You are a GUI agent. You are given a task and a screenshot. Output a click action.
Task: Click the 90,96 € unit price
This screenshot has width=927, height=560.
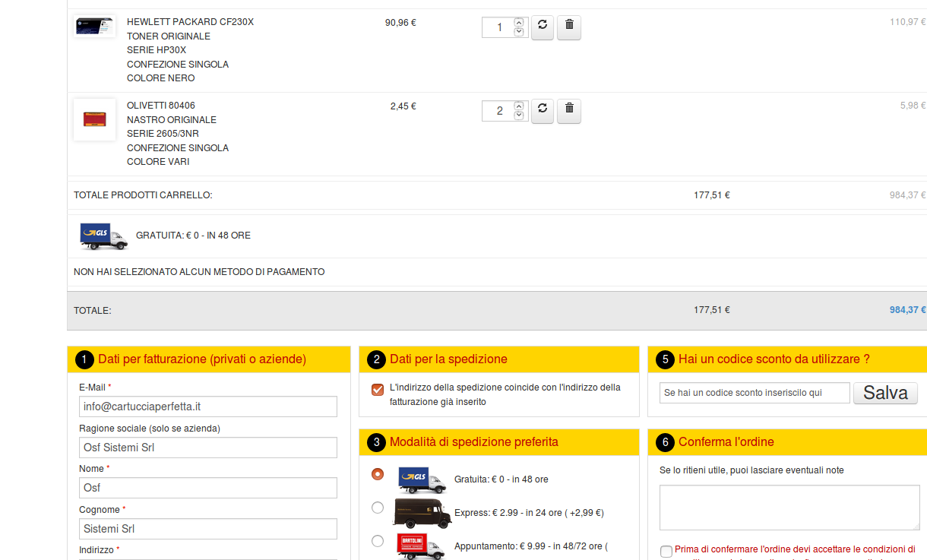400,22
